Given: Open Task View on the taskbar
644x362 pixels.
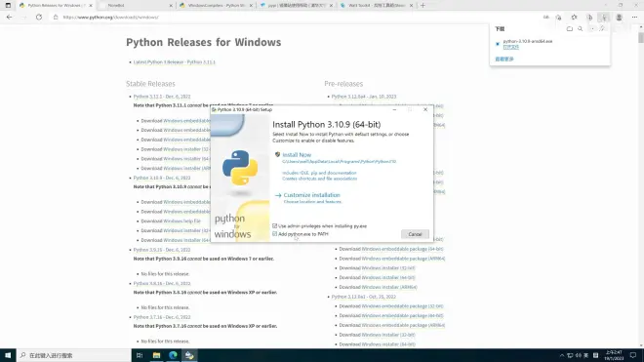Looking at the screenshot, I should (x=140, y=355).
